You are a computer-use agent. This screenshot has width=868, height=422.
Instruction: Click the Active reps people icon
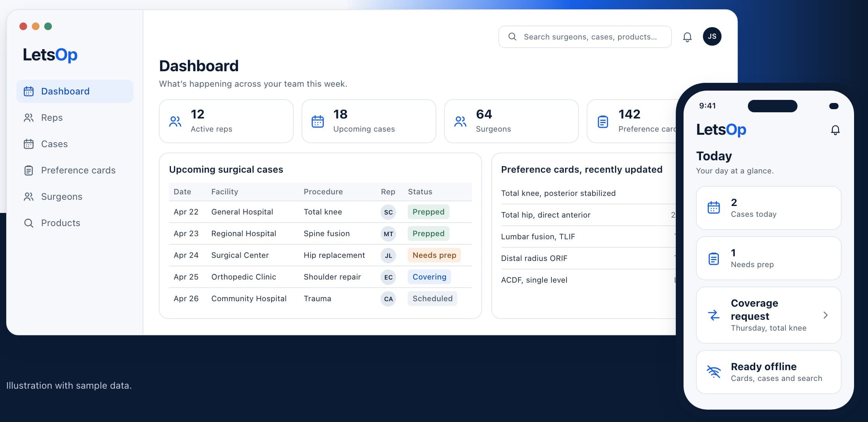click(x=175, y=122)
